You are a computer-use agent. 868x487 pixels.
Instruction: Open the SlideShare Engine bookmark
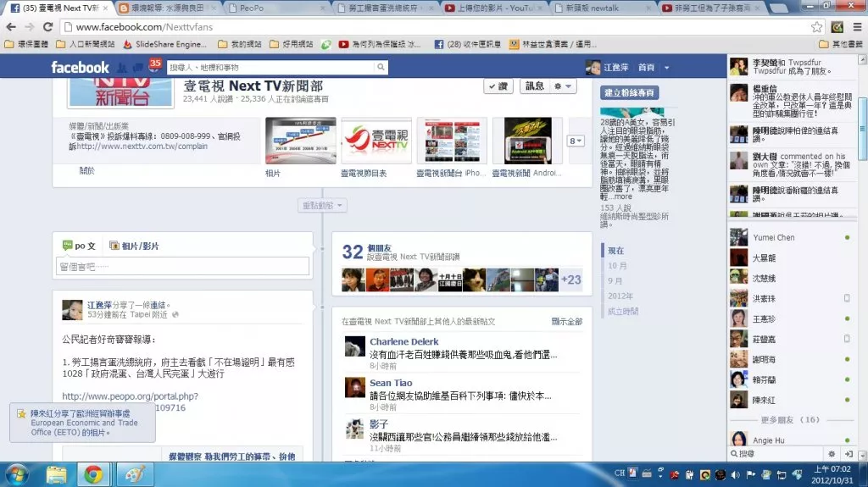click(165, 44)
